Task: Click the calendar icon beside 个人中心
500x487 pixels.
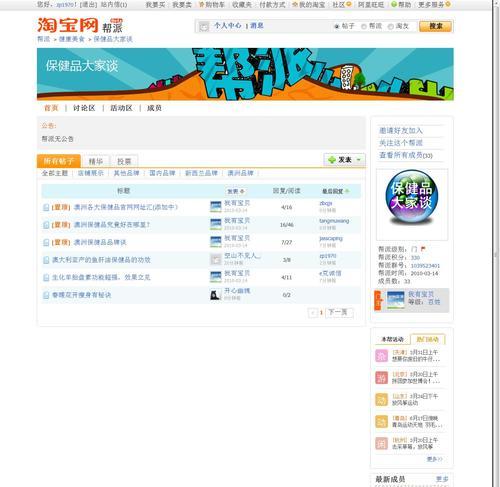Action: pyautogui.click(x=204, y=26)
